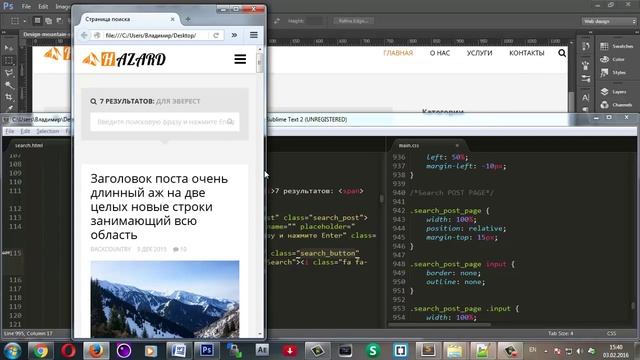
Task: Open the History panel icon
Action: (x=586, y=46)
